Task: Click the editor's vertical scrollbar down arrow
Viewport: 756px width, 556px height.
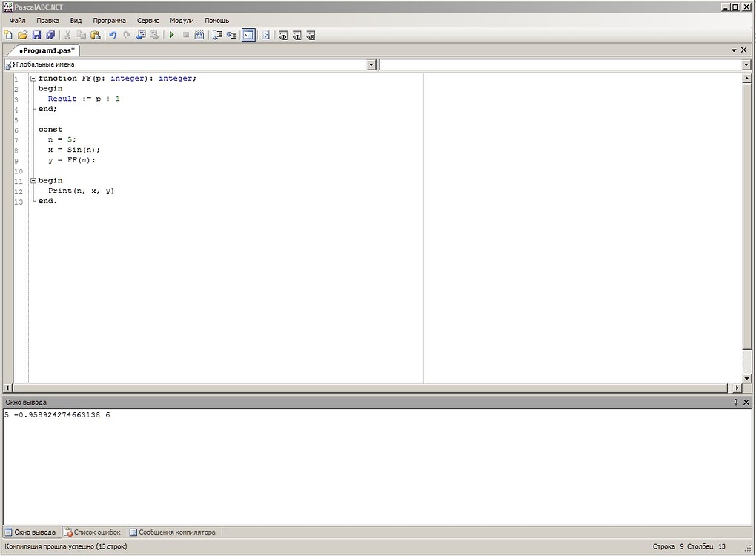Action: point(747,377)
